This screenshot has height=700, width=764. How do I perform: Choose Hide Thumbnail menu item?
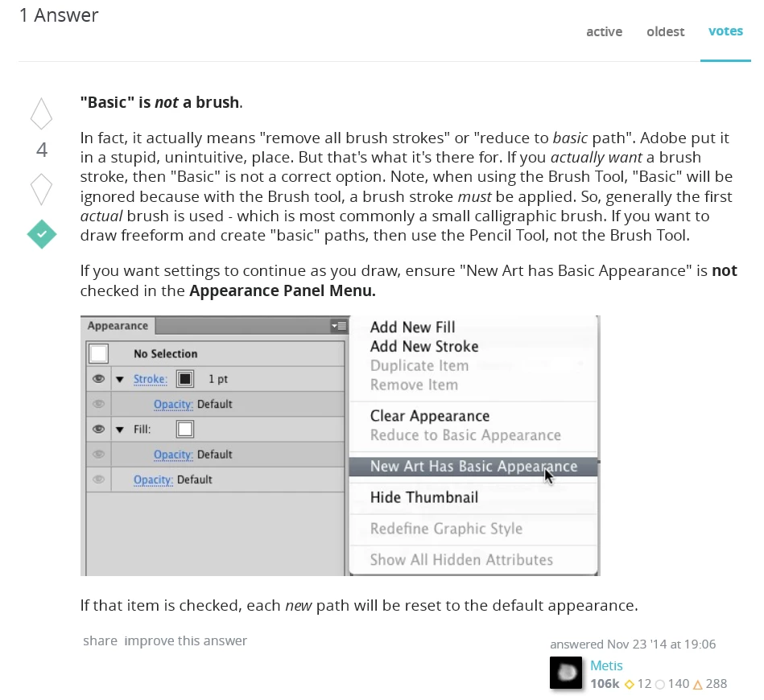tap(424, 497)
